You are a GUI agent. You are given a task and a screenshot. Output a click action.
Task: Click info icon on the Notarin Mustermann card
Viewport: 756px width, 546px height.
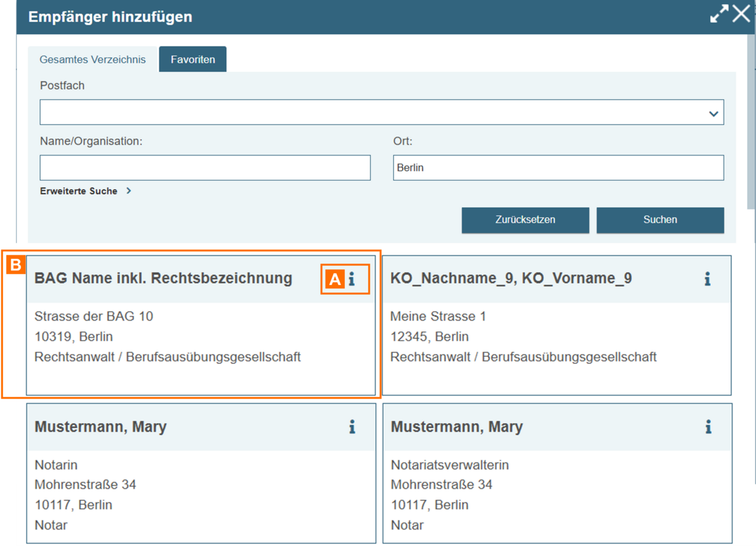click(x=352, y=427)
